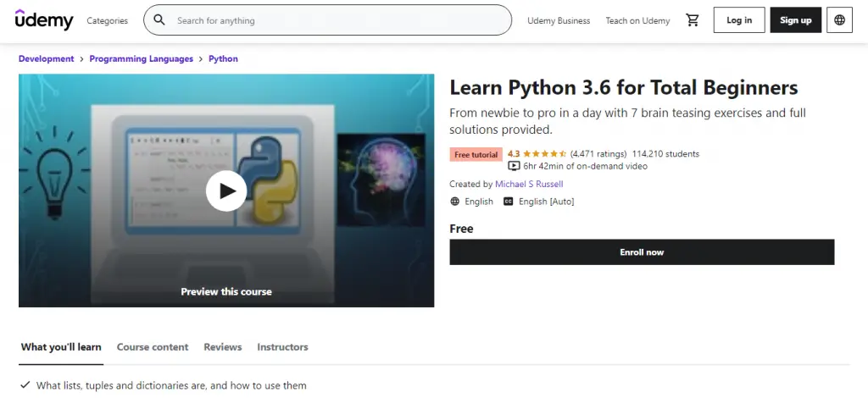This screenshot has width=868, height=398.
Task: Open Udemy Business link
Action: click(x=559, y=20)
